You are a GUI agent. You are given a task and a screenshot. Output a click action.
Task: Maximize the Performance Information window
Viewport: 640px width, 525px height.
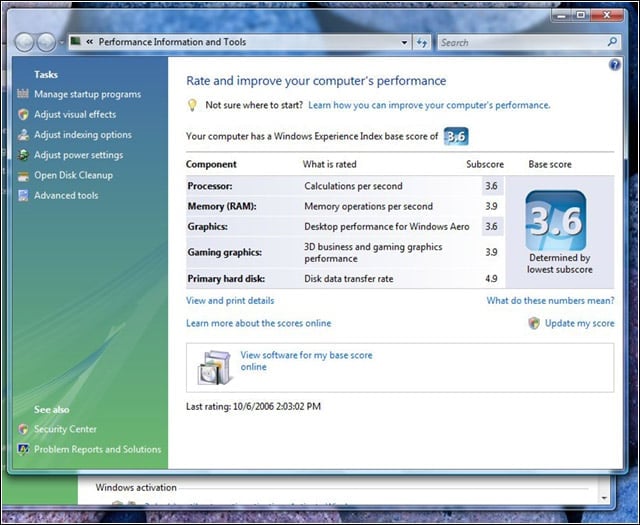pyautogui.click(x=580, y=16)
